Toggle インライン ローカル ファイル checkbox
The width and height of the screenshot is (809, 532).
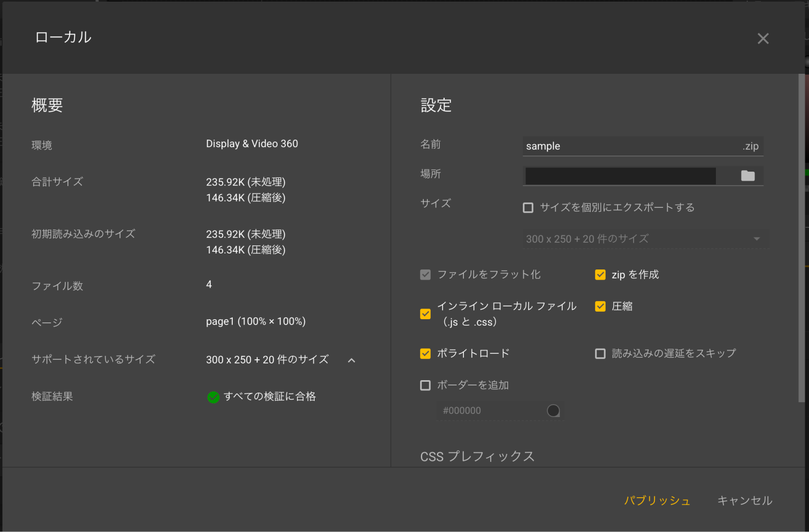pyautogui.click(x=425, y=314)
